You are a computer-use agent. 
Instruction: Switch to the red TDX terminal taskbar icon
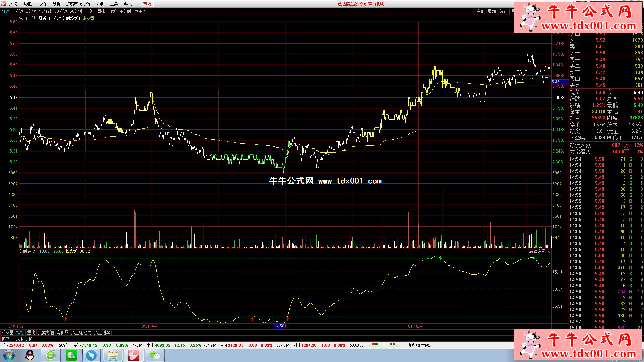(133, 355)
